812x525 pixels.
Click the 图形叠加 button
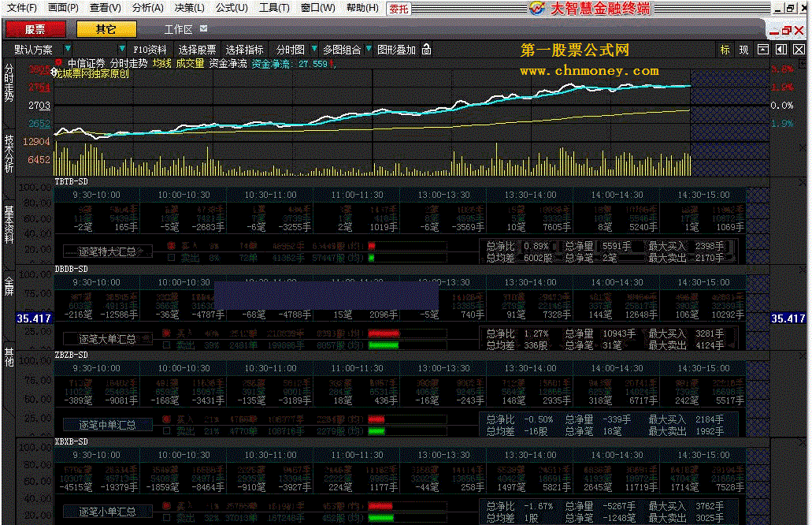point(396,50)
